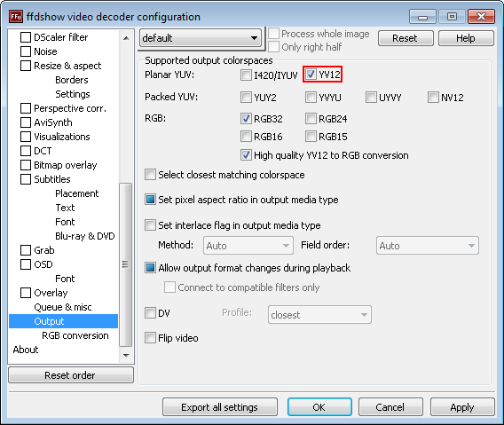Enable the DV output checkbox
This screenshot has height=425, width=504.
pyautogui.click(x=150, y=313)
